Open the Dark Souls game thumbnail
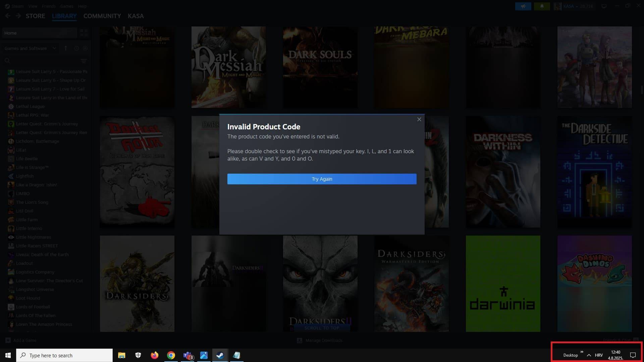The height and width of the screenshot is (362, 644). [x=320, y=67]
